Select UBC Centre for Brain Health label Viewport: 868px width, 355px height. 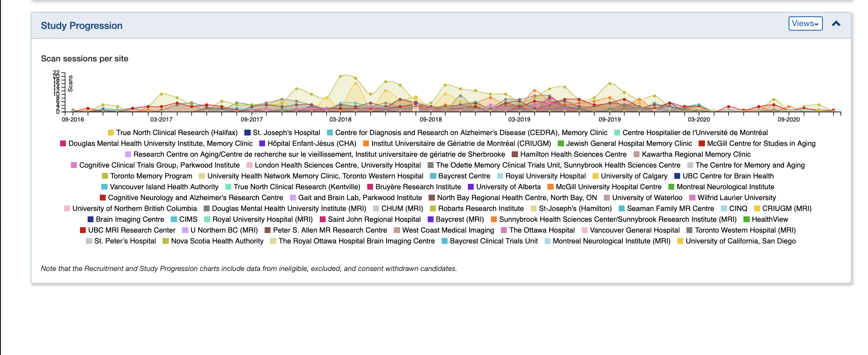tap(728, 176)
